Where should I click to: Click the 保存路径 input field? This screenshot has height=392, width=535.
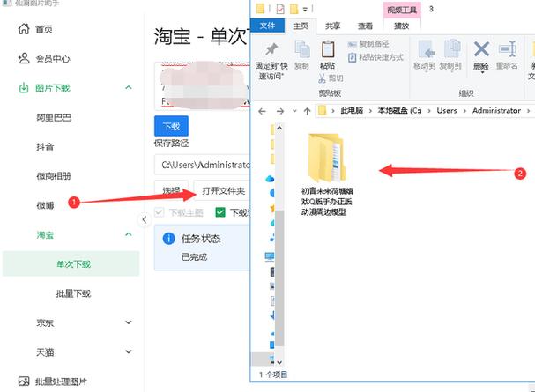(203, 165)
